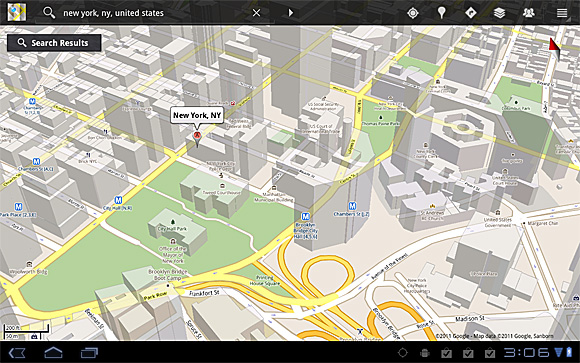Tap the Google Maps app icon
The height and width of the screenshot is (363, 580).
coord(17,13)
